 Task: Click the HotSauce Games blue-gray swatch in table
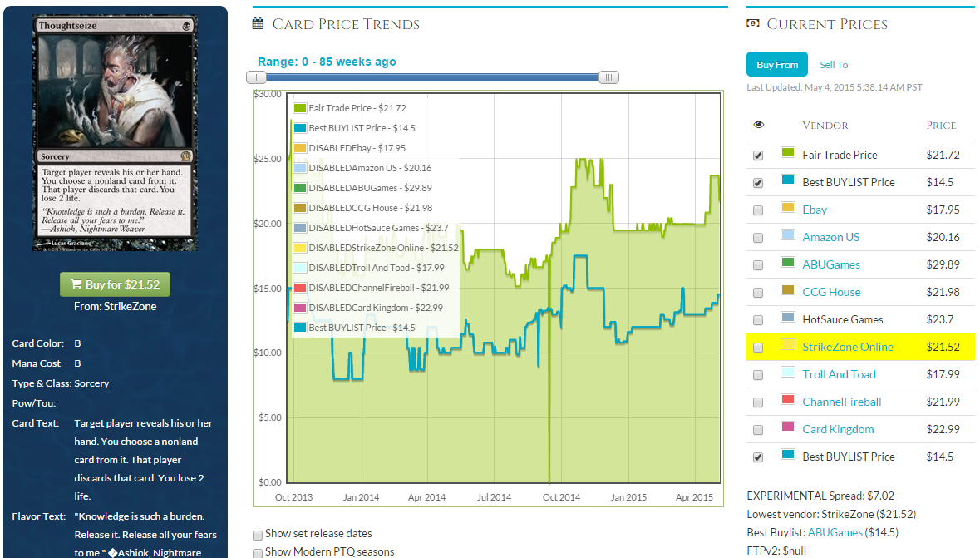point(787,317)
